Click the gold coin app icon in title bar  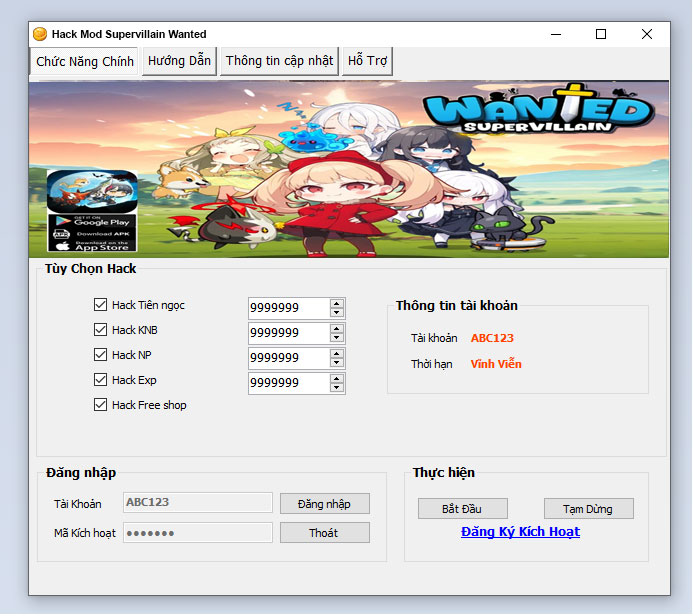(x=40, y=34)
